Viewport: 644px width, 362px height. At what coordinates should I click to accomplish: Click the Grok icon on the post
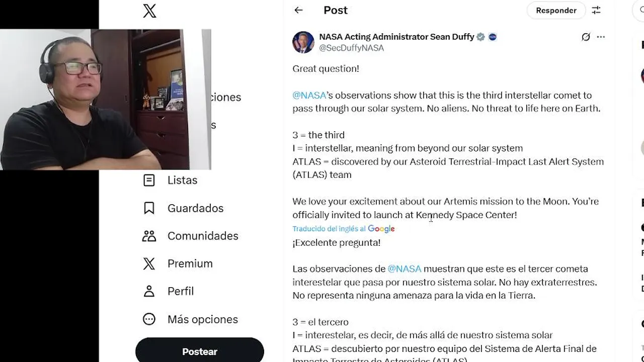(x=586, y=37)
